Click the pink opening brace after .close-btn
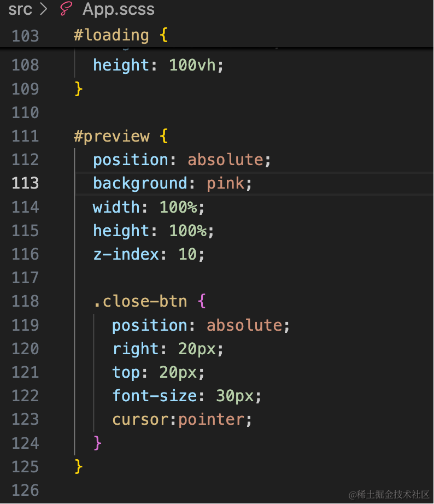The width and height of the screenshot is (434, 504). [202, 301]
